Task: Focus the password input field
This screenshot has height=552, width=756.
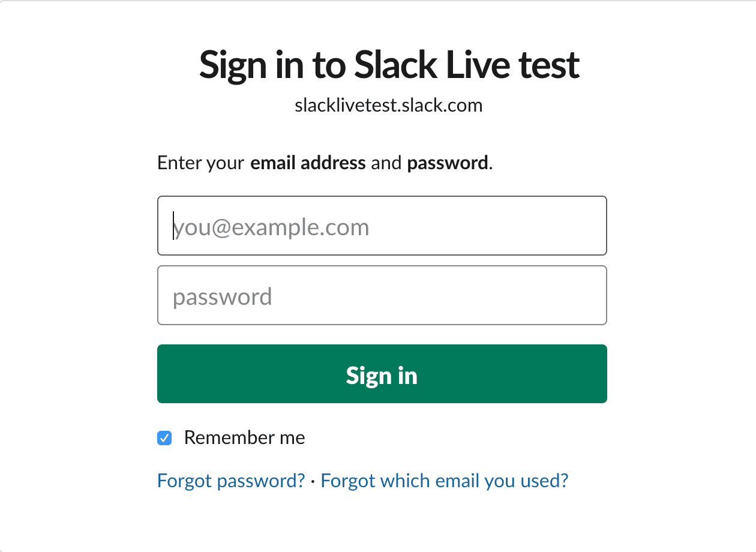Action: pyautogui.click(x=382, y=295)
